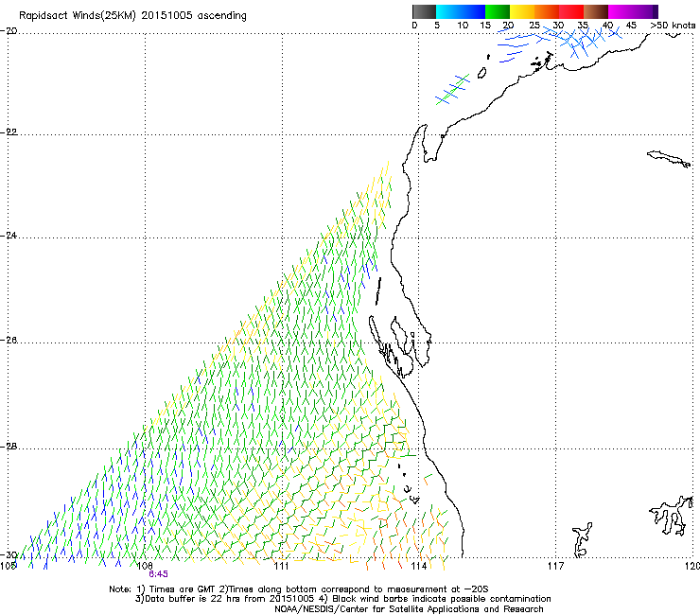Click the 'NOAA/NESDIS/Center for Satellite Applications' credit line
Viewport: 700px width, 615px height.
coord(409,609)
